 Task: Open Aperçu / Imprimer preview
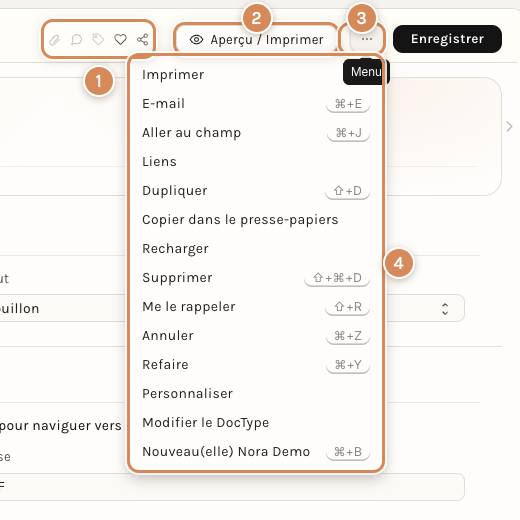pos(256,40)
